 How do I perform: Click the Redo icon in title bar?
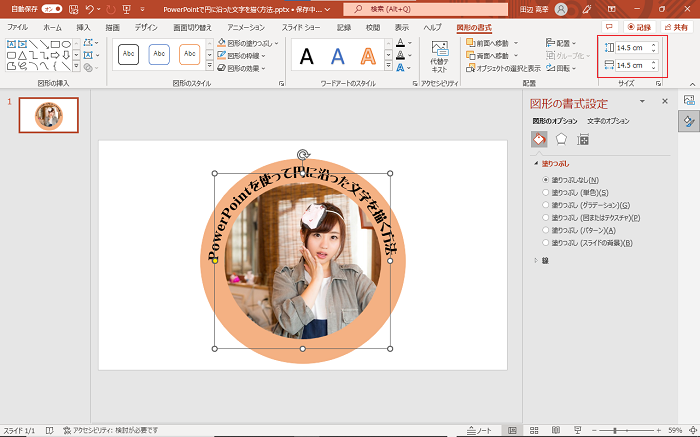(111, 9)
